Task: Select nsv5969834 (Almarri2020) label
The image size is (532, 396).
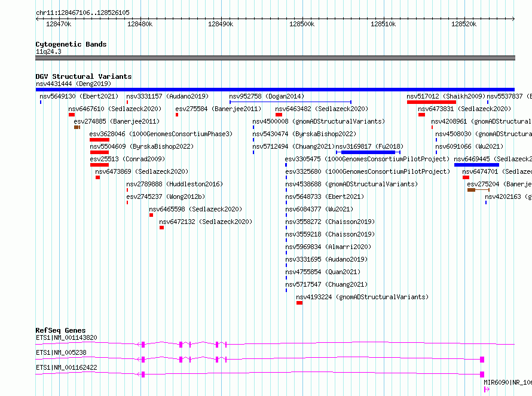Action: (328, 247)
